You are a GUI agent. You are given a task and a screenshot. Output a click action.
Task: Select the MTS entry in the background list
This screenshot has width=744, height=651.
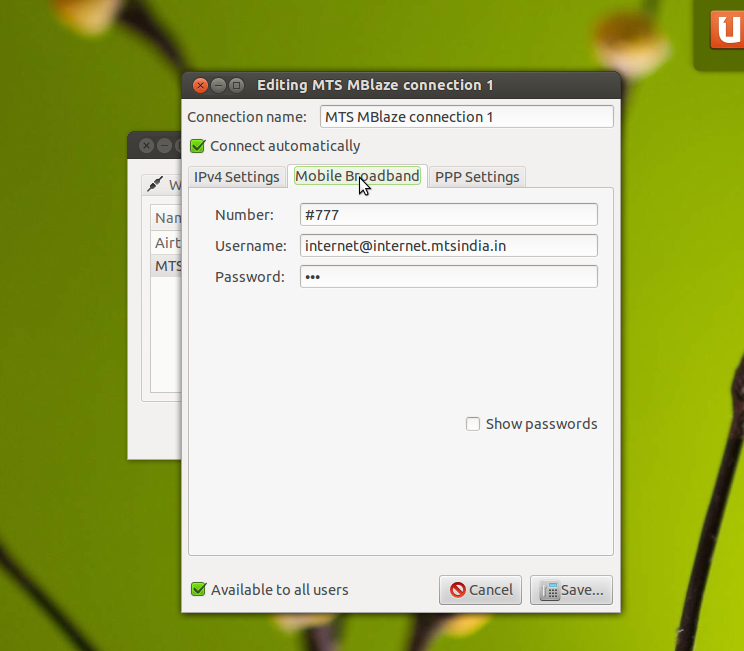(166, 266)
